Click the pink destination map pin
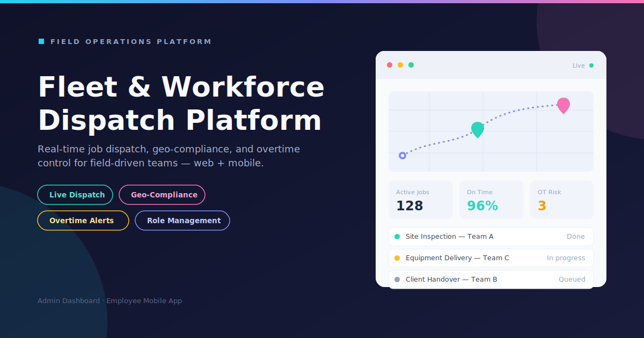The image size is (644, 338). [x=563, y=105]
